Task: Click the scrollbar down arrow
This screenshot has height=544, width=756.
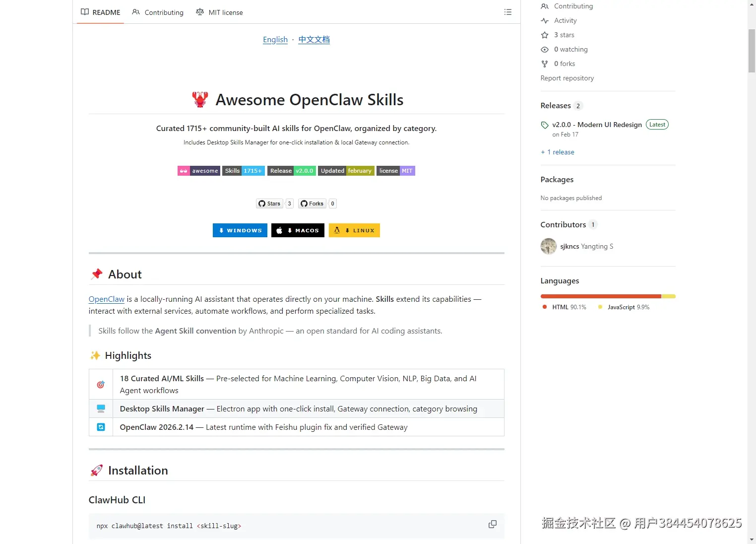Action: coord(752,539)
